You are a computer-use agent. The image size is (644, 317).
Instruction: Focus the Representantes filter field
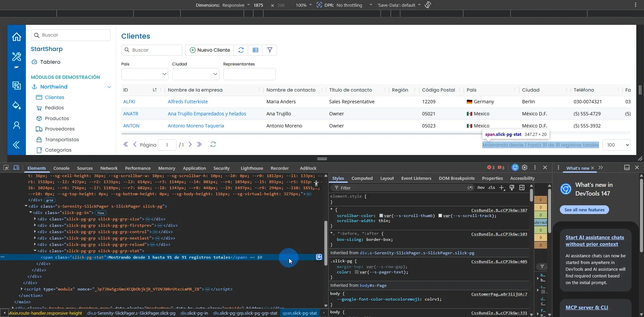coord(250,74)
